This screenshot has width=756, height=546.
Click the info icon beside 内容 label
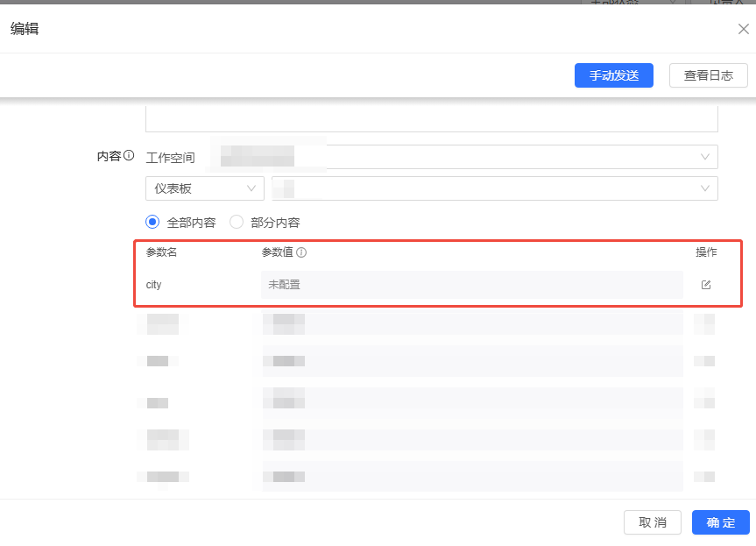pyautogui.click(x=129, y=156)
